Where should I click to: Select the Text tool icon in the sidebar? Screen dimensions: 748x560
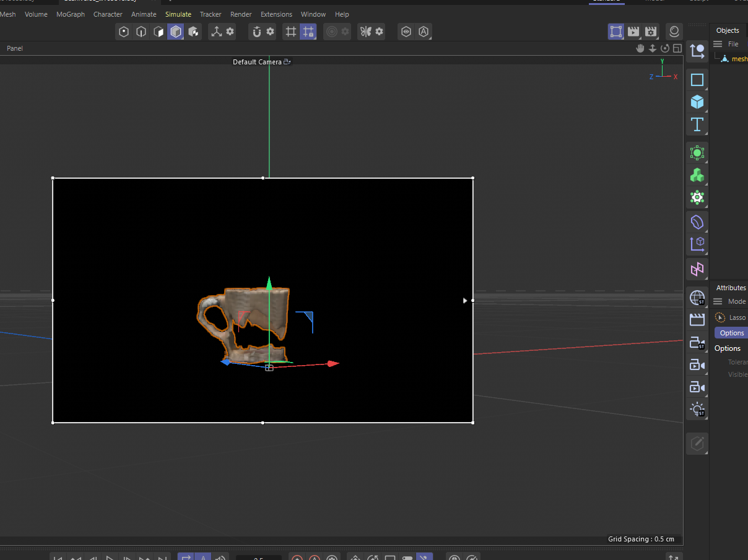[x=697, y=124]
